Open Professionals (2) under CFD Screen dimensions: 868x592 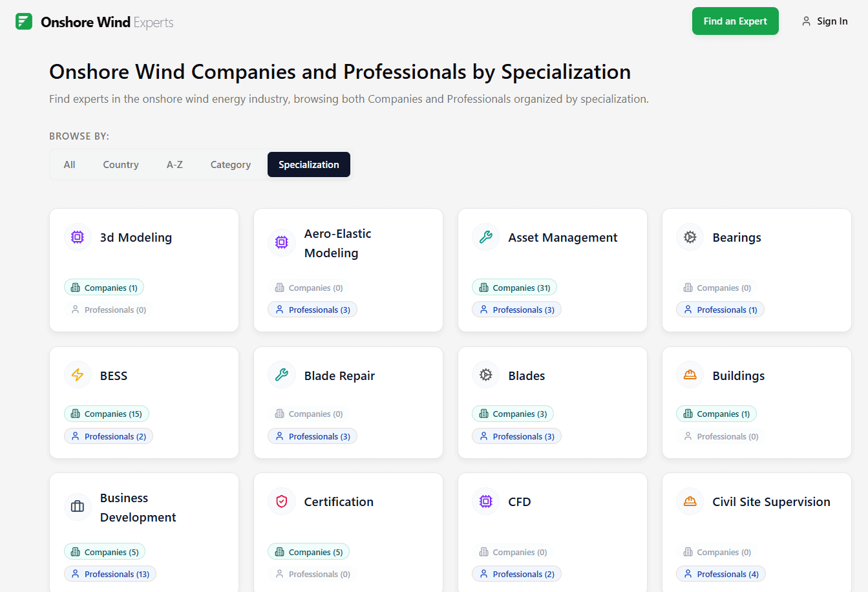point(517,574)
